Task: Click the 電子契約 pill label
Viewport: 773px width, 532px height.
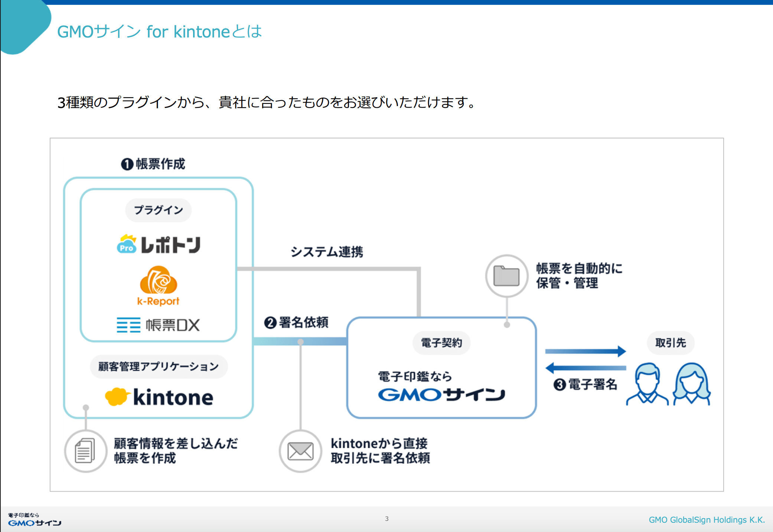Action: click(441, 342)
